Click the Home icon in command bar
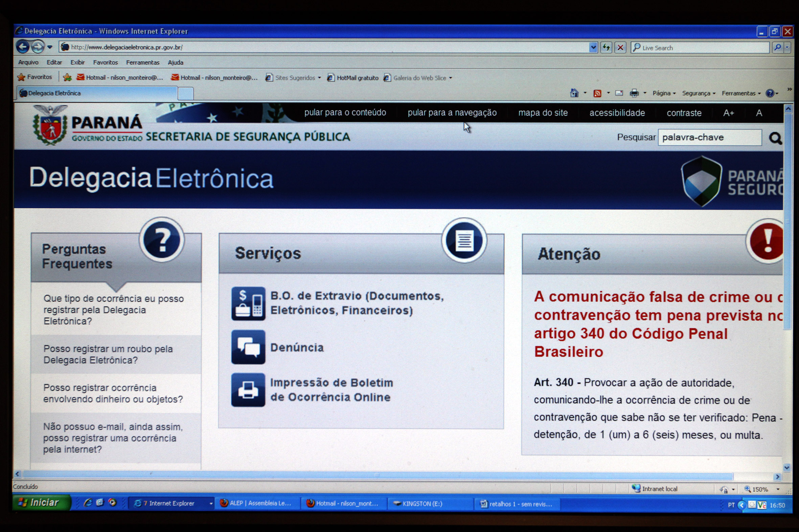 (x=574, y=93)
